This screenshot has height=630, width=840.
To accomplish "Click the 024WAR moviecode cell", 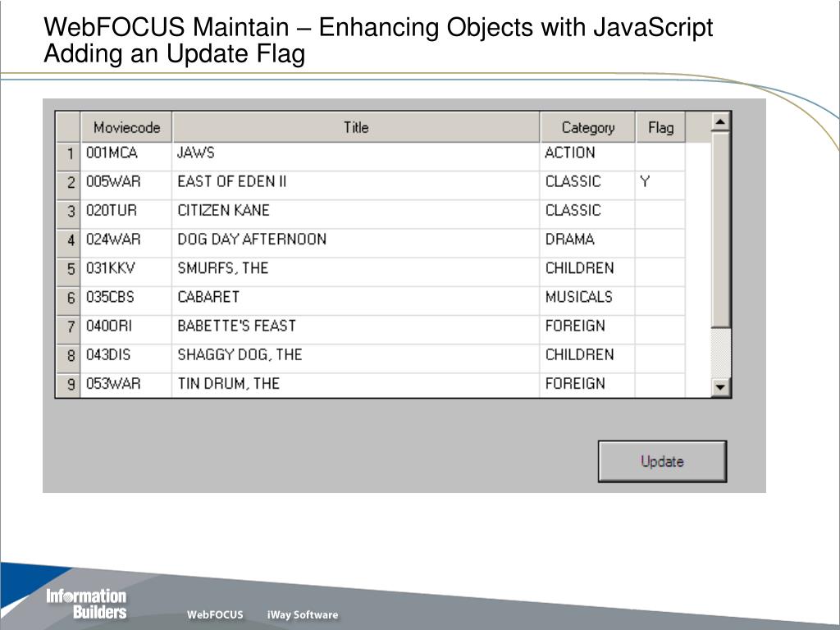I will [126, 244].
